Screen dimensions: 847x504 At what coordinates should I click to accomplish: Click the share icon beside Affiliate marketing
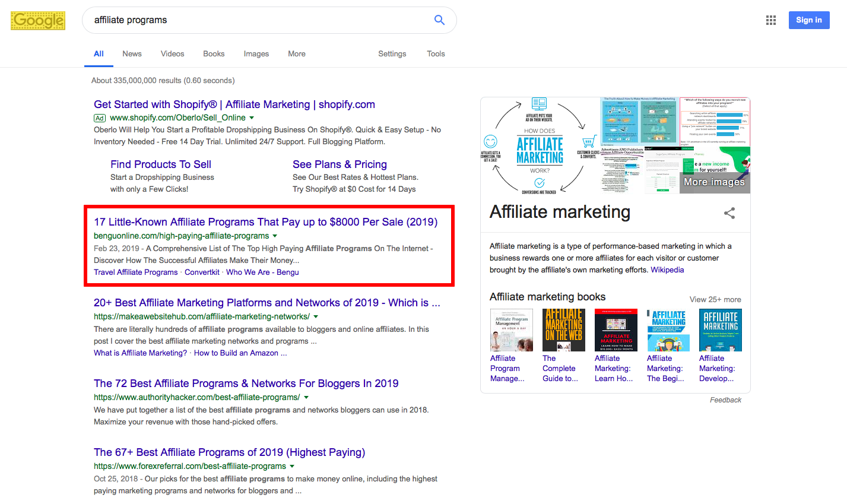coord(729,213)
